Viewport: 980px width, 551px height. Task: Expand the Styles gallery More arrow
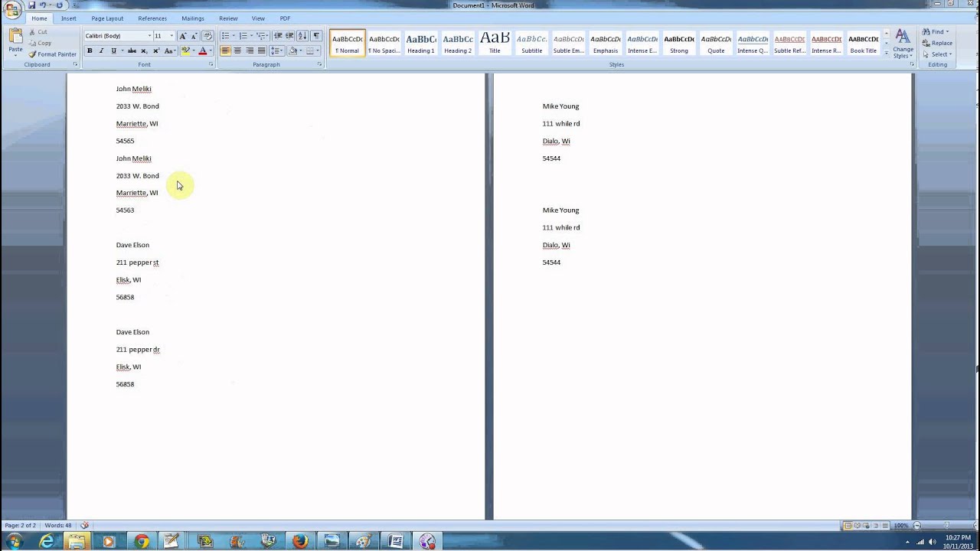coord(887,54)
